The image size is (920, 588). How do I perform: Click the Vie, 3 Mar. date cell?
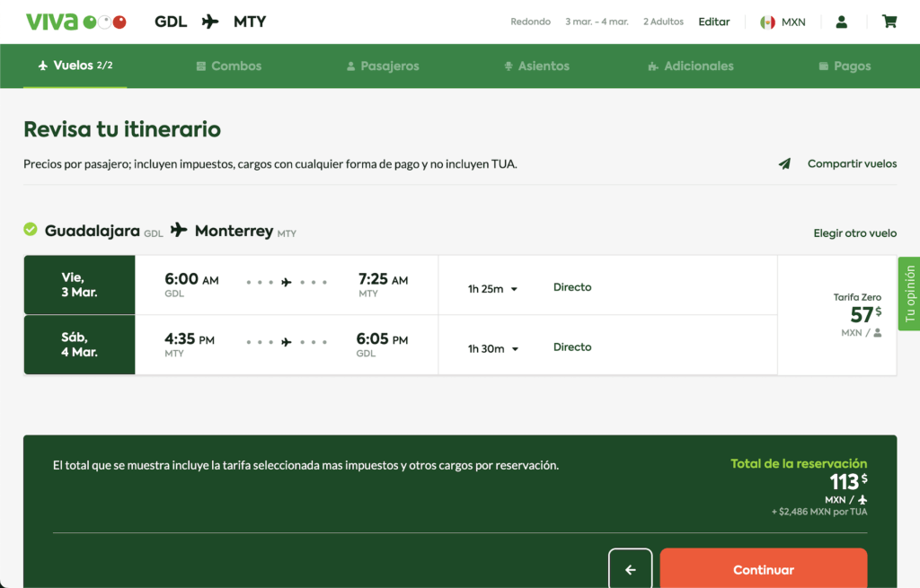pyautogui.click(x=79, y=285)
